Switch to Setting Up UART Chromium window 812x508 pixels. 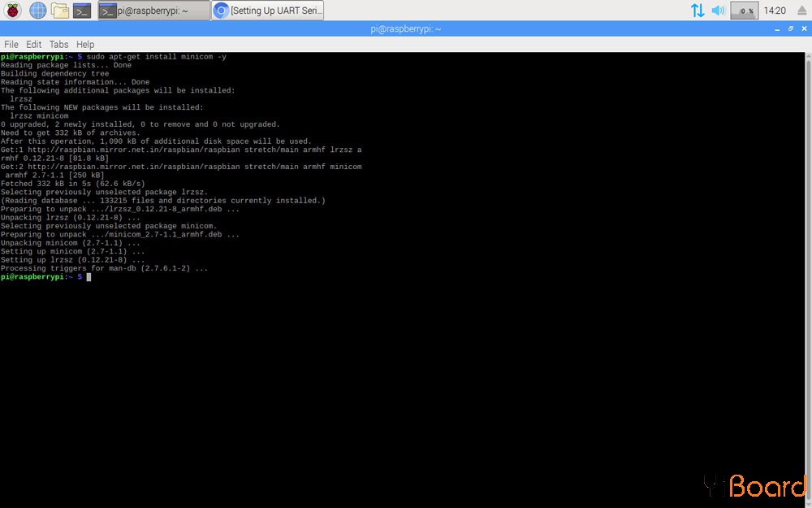click(268, 11)
